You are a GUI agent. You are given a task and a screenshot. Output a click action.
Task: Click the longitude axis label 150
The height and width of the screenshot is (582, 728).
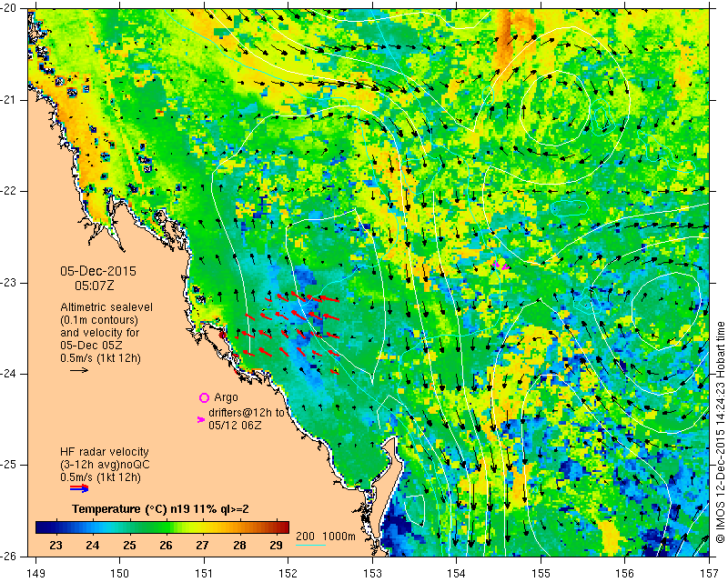coord(120,574)
